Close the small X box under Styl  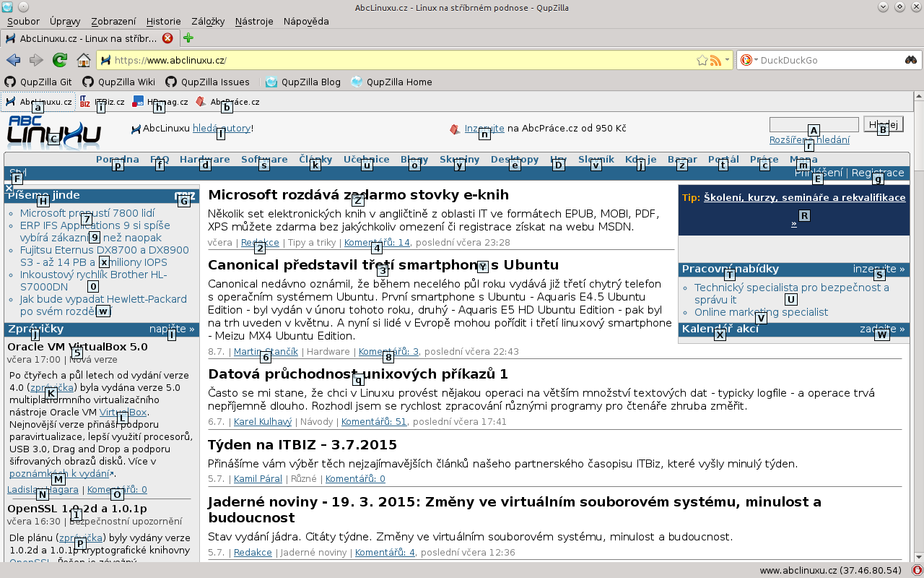tap(8, 188)
